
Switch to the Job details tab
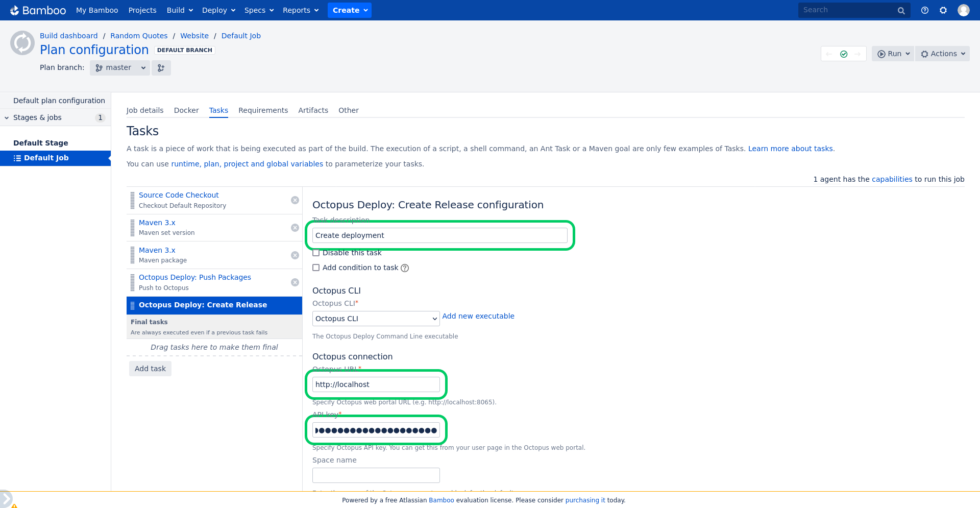(x=145, y=110)
